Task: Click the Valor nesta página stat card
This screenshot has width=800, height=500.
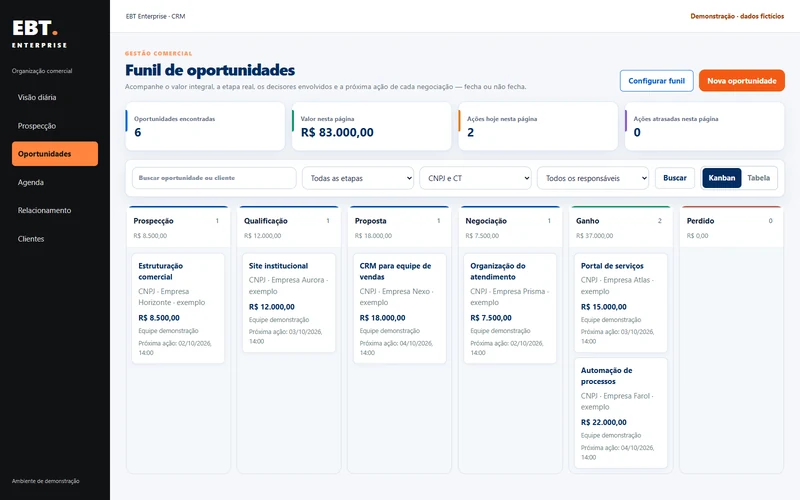Action: 371,126
